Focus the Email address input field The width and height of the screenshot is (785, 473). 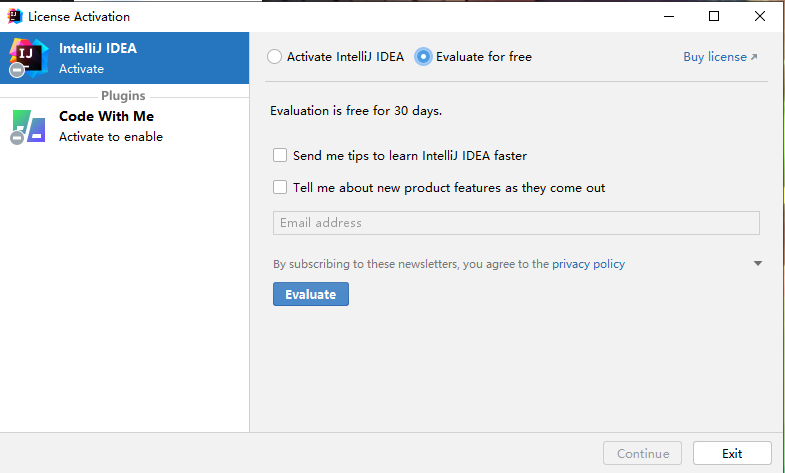coord(516,223)
